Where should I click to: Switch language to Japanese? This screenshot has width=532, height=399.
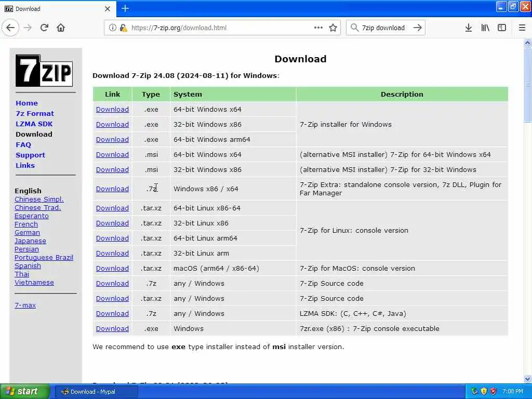30,241
